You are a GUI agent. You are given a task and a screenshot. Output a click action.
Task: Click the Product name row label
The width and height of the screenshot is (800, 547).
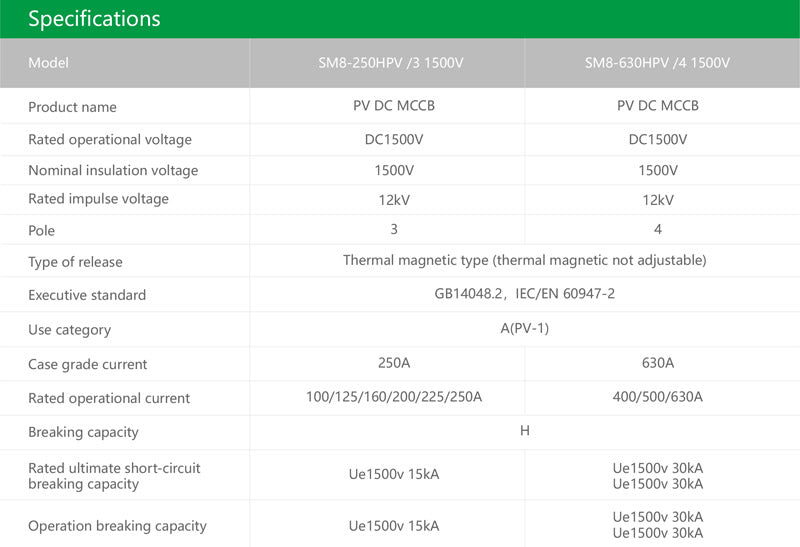click(72, 107)
